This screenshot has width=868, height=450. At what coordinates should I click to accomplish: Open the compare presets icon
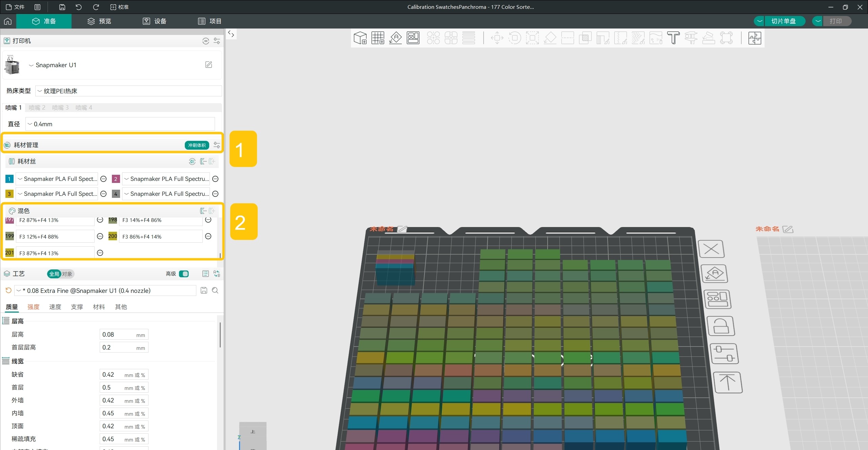[x=217, y=274]
